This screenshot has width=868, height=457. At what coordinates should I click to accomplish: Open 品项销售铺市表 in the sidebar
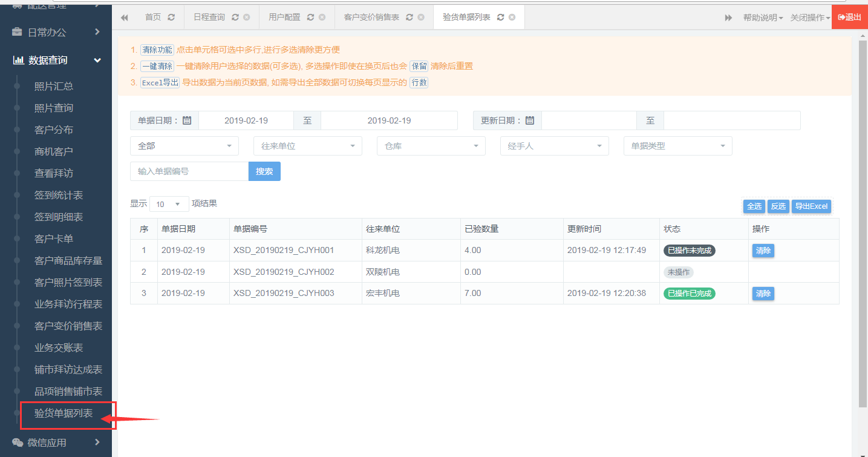[68, 391]
